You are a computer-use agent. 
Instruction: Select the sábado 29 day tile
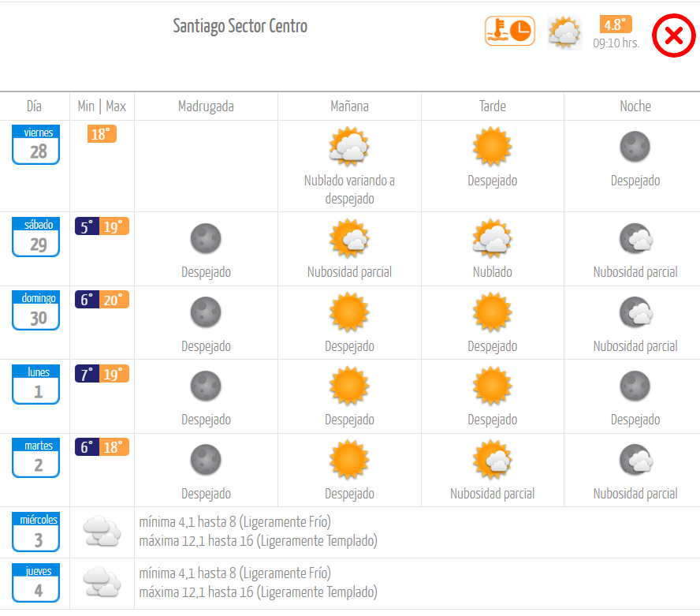[35, 237]
